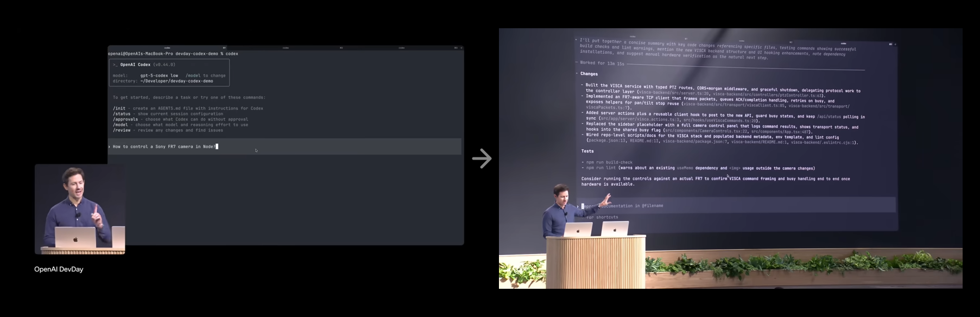Click the 'Worked for 13m 15s' line on stage screen
The width and height of the screenshot is (980, 317).
pos(602,64)
